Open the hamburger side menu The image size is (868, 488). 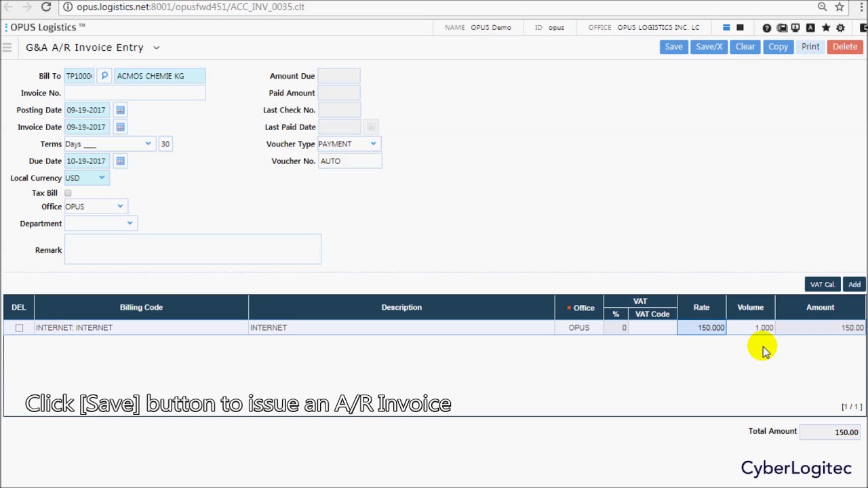coord(7,47)
